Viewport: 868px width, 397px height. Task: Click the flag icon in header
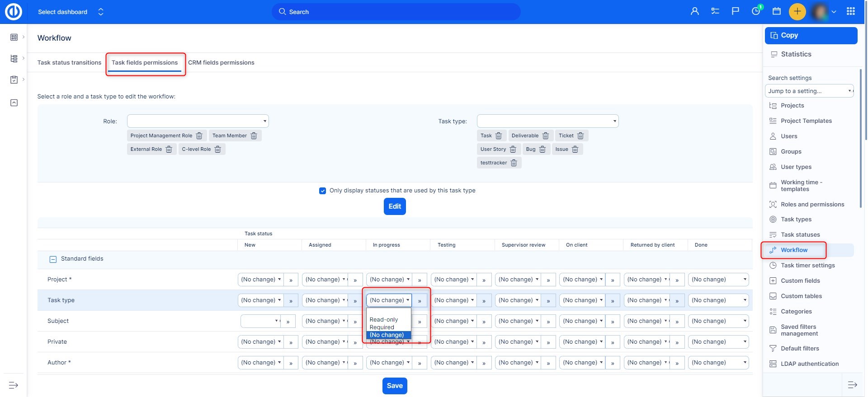click(x=736, y=12)
